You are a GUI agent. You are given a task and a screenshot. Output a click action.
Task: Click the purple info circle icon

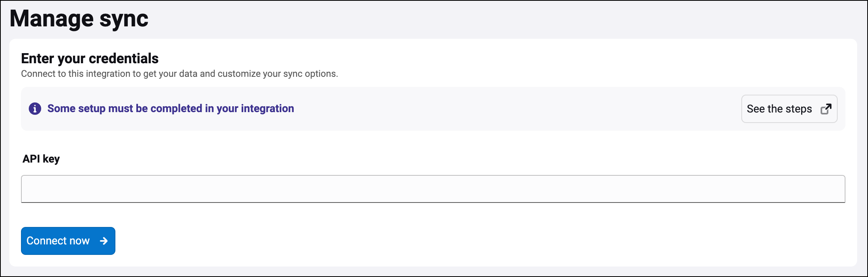pos(35,109)
